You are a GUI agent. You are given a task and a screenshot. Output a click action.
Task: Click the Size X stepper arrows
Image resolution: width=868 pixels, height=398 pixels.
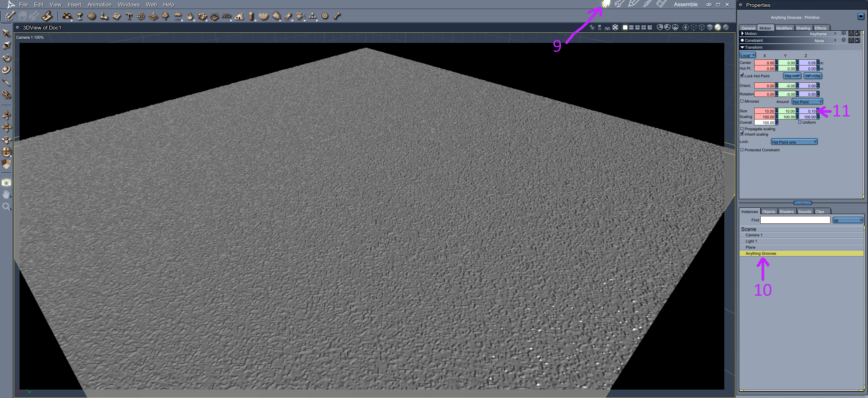click(x=777, y=111)
